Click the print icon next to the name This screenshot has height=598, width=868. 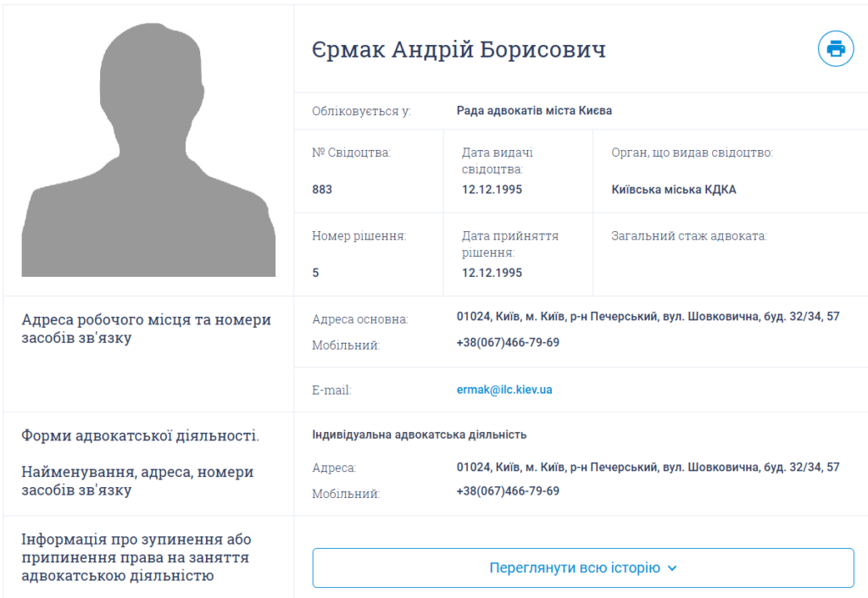point(836,48)
